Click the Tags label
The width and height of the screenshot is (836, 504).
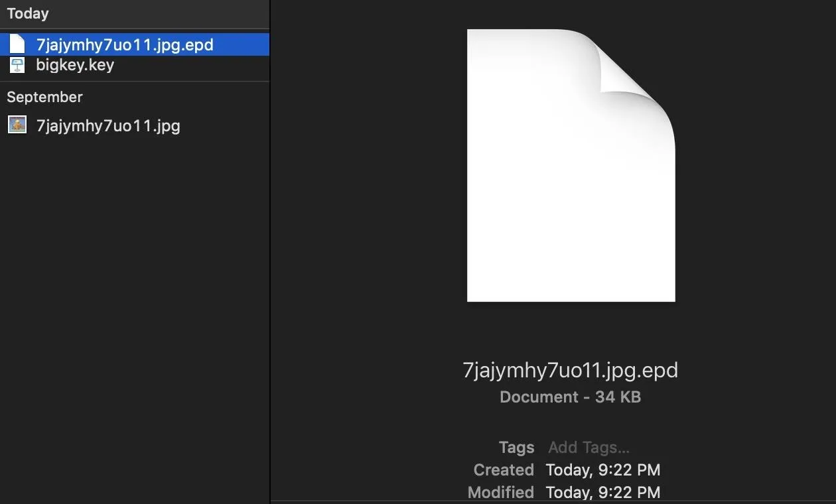(516, 448)
